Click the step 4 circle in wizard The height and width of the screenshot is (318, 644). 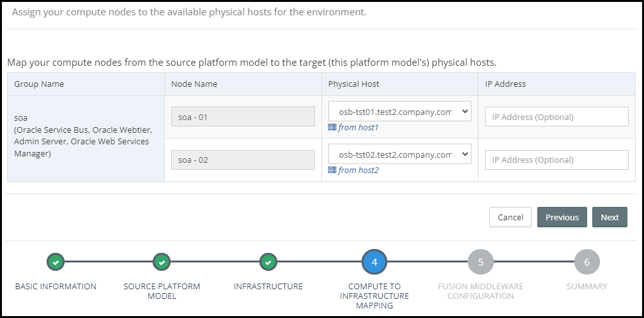[x=374, y=262]
